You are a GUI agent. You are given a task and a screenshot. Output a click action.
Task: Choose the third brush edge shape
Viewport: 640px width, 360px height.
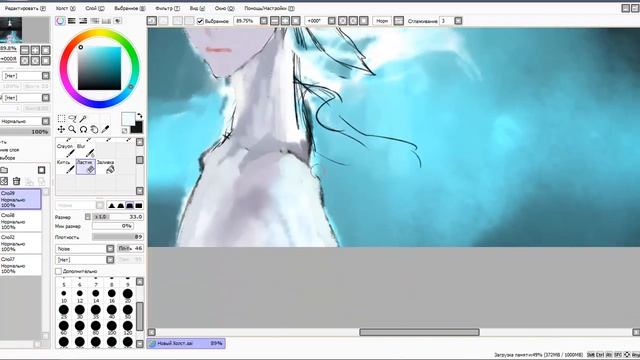click(x=130, y=205)
